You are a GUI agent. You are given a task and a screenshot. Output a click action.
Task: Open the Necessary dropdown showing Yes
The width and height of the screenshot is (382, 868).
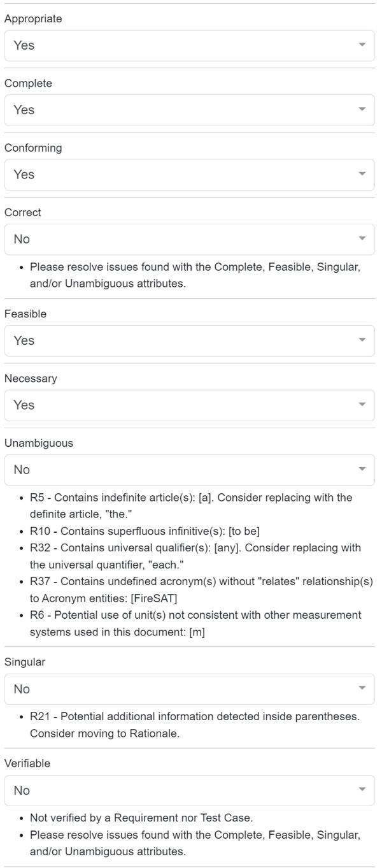(x=178, y=405)
